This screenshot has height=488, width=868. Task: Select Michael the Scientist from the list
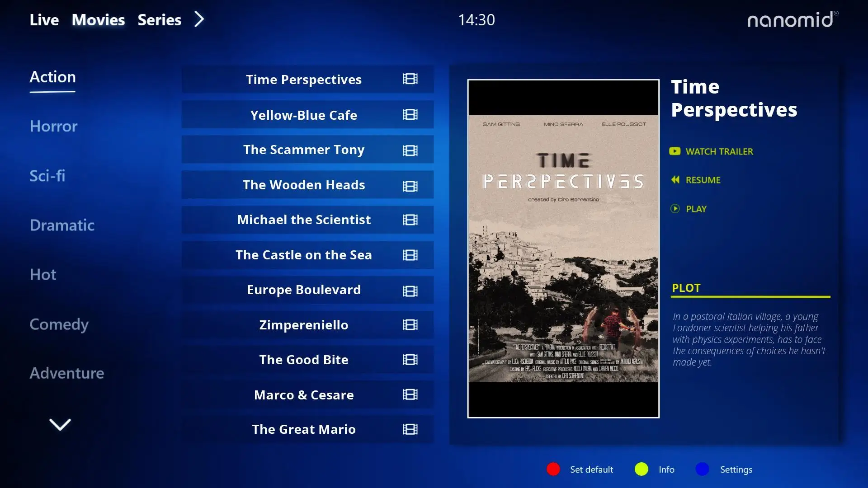click(307, 220)
